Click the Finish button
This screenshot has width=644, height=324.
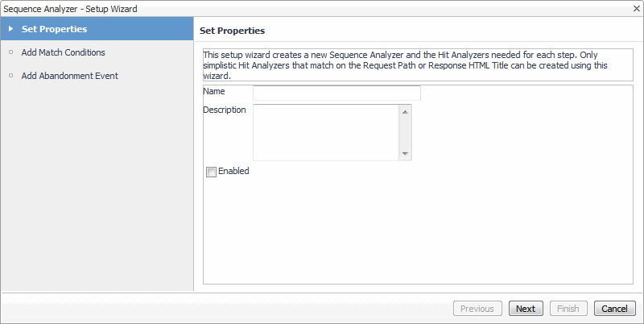(568, 309)
